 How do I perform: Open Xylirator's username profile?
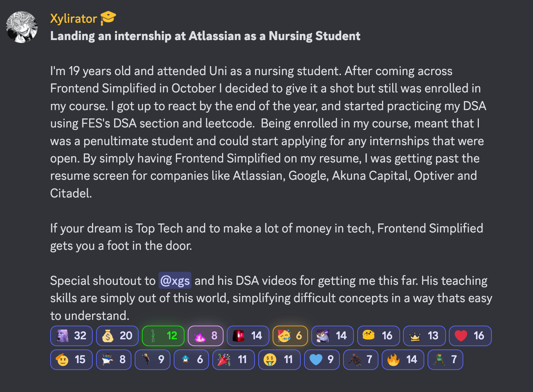[x=74, y=18]
